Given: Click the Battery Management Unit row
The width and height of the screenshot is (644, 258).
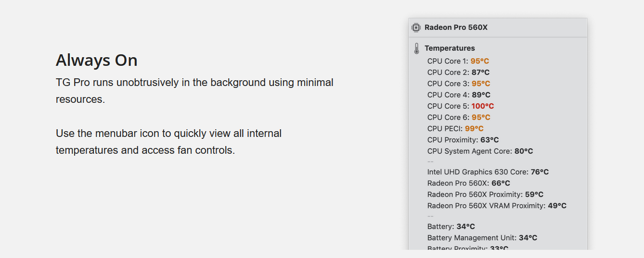Looking at the screenshot, I should [482, 238].
